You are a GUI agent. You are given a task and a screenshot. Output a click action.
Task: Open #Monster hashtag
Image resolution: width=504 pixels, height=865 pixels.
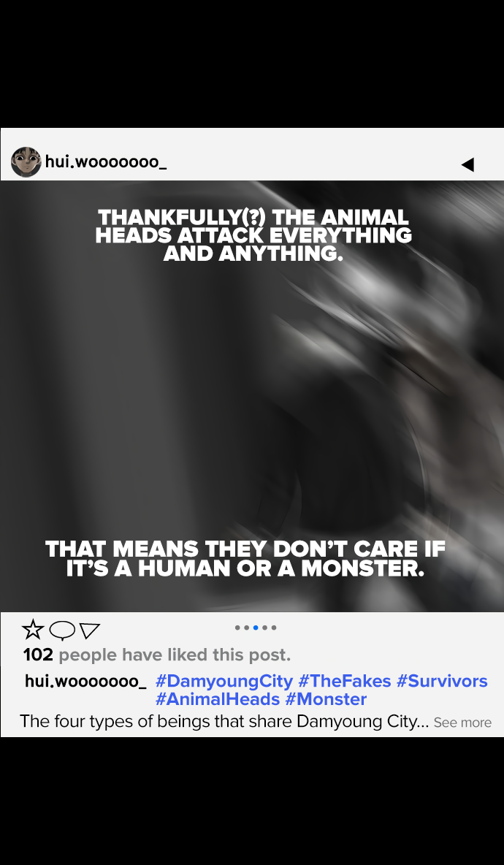pos(326,699)
